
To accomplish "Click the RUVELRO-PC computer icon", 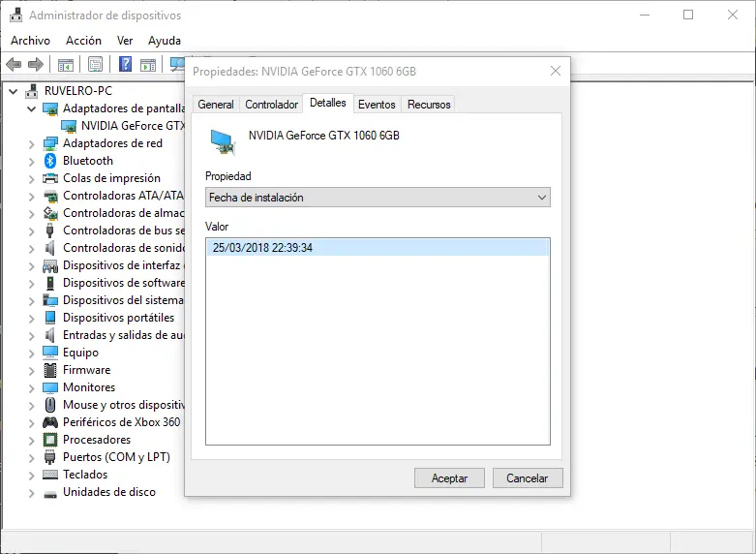I will click(32, 91).
